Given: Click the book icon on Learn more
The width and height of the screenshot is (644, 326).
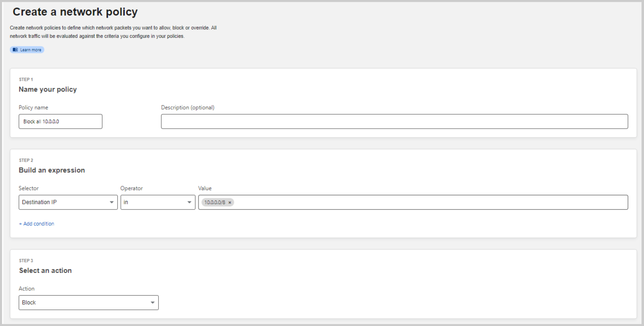Looking at the screenshot, I should click(x=15, y=50).
